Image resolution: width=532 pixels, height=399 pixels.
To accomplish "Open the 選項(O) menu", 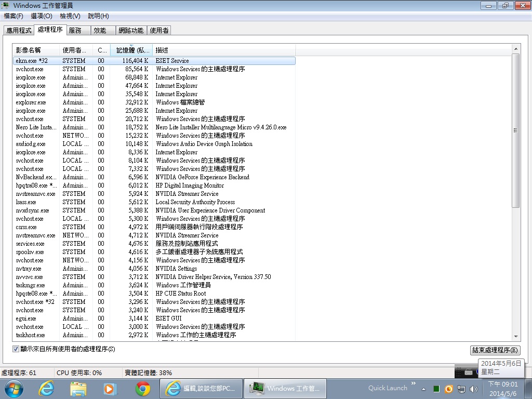I will [42, 16].
